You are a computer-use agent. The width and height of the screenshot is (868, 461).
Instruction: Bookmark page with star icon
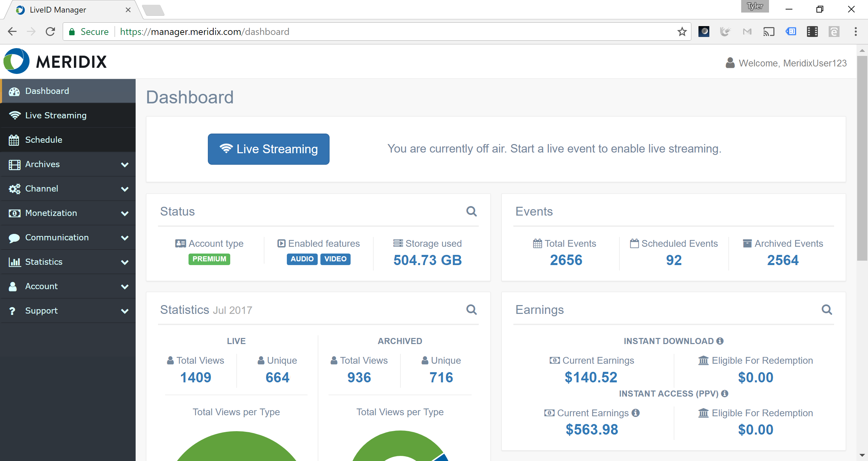coord(682,32)
